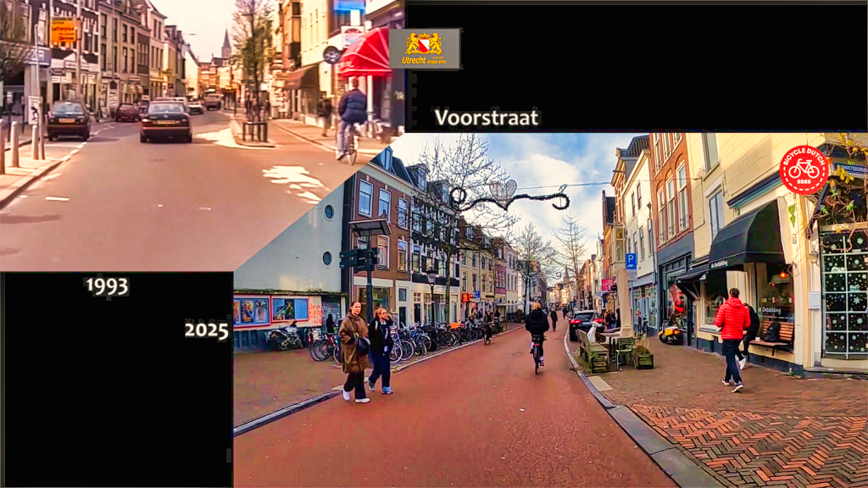This screenshot has width=868, height=488.
Task: Click the parked scooter near the black awning
Action: pyautogui.click(x=671, y=331)
